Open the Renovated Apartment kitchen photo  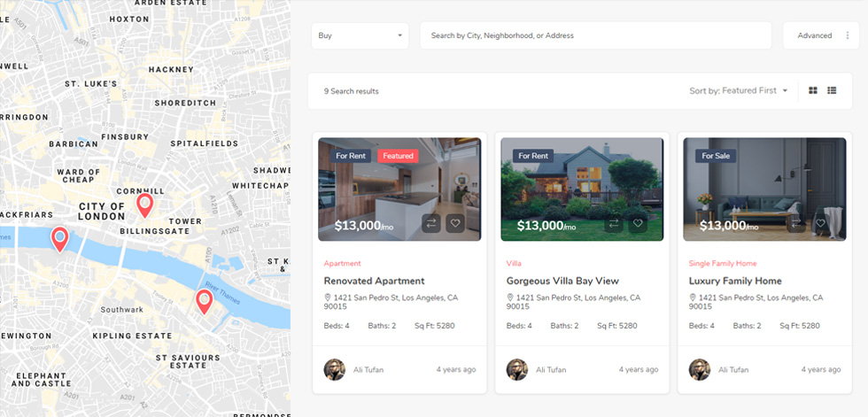(399, 189)
